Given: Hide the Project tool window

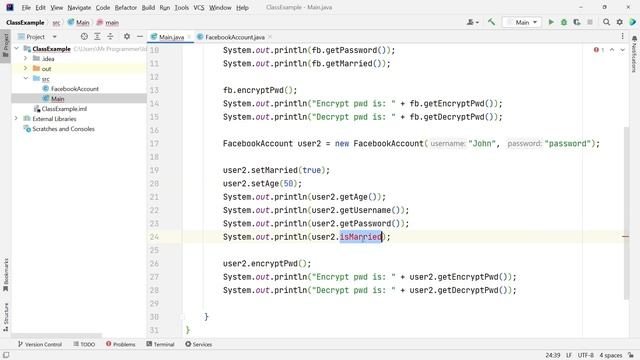Looking at the screenshot, I should click(x=140, y=37).
